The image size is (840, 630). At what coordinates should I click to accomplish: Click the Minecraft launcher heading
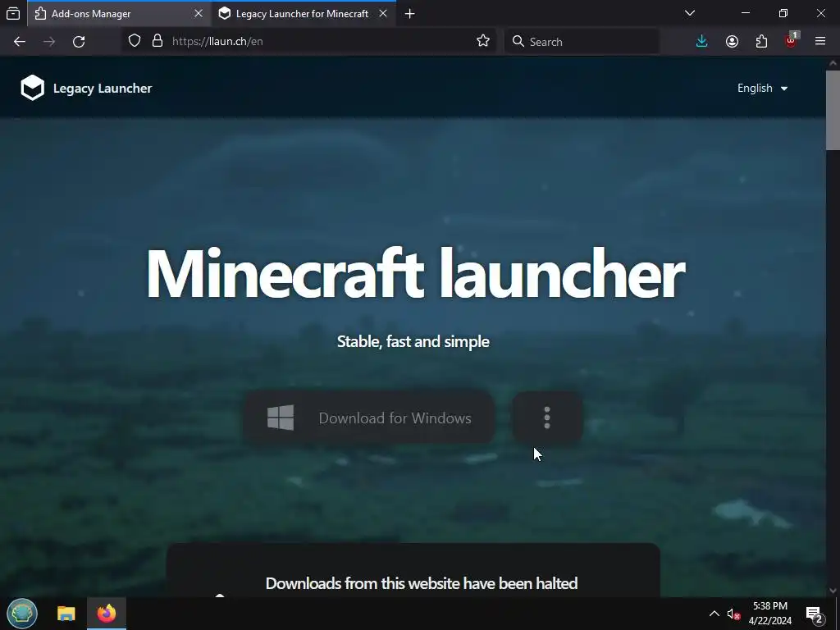pyautogui.click(x=415, y=273)
